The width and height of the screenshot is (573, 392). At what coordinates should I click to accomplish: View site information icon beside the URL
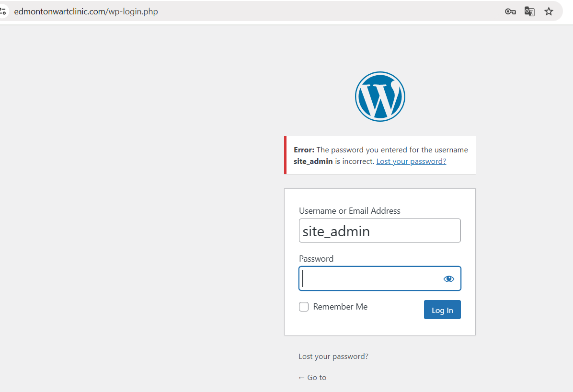[3, 12]
